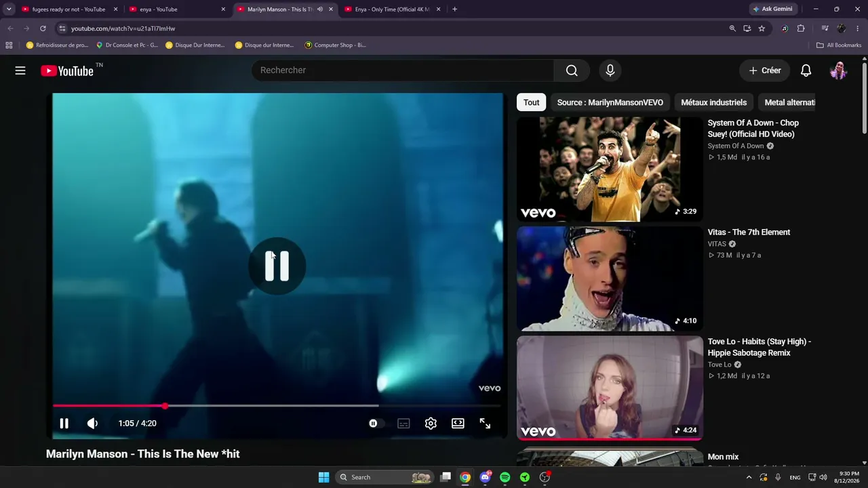This screenshot has width=868, height=488.
Task: Select the Tout filter chip
Action: [532, 102]
